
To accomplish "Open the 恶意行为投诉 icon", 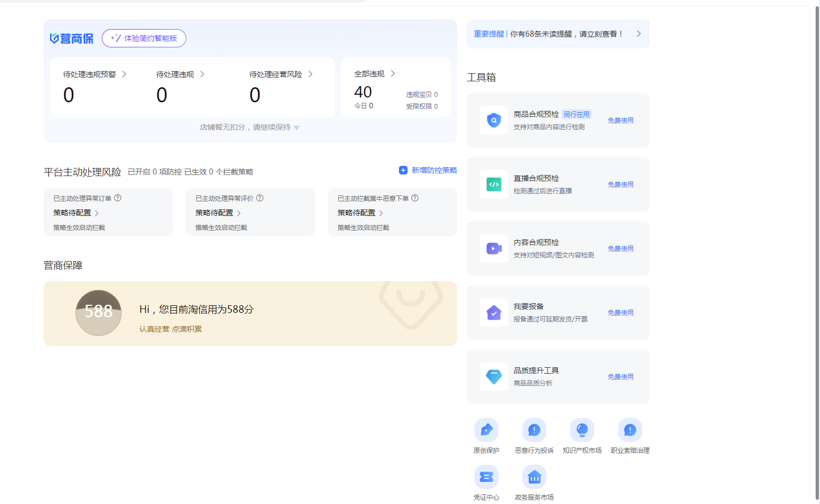I will click(x=534, y=430).
